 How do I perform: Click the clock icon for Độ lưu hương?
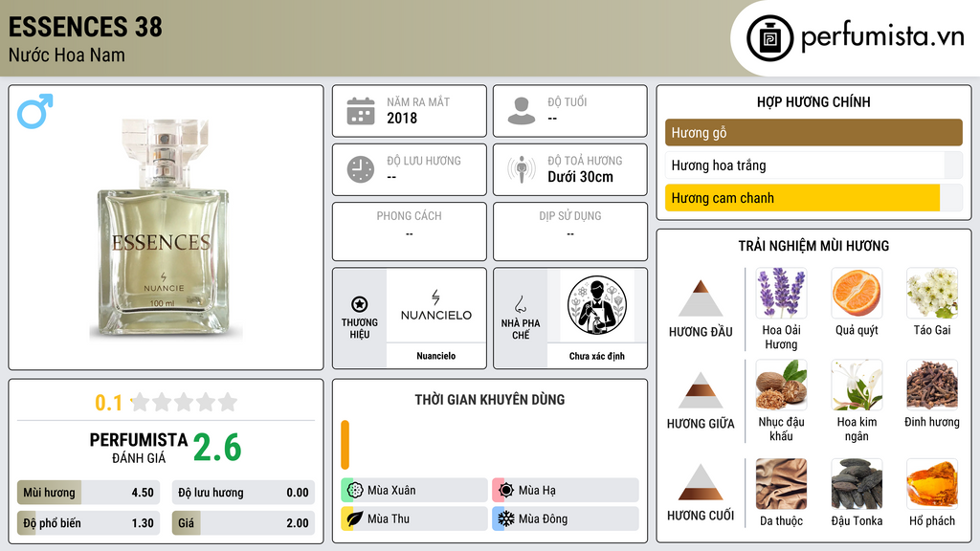tap(361, 169)
